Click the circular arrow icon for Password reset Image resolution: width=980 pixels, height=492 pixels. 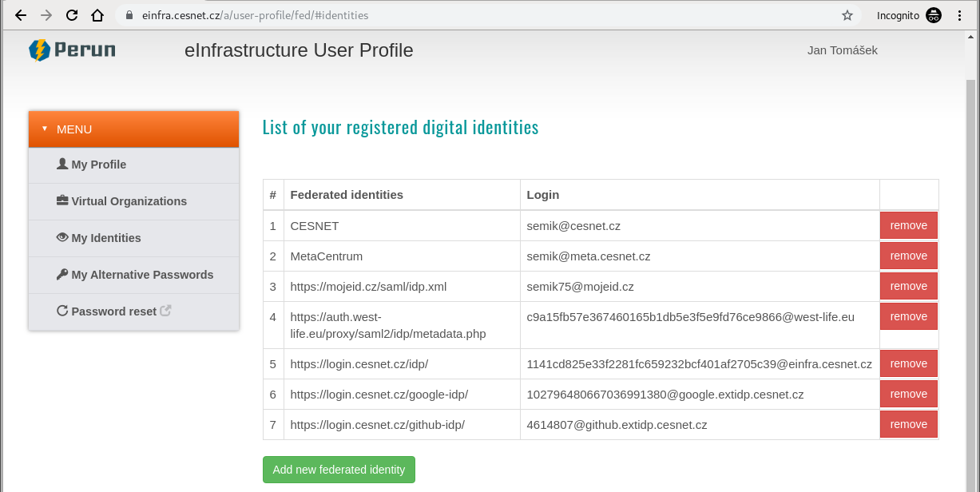click(62, 311)
